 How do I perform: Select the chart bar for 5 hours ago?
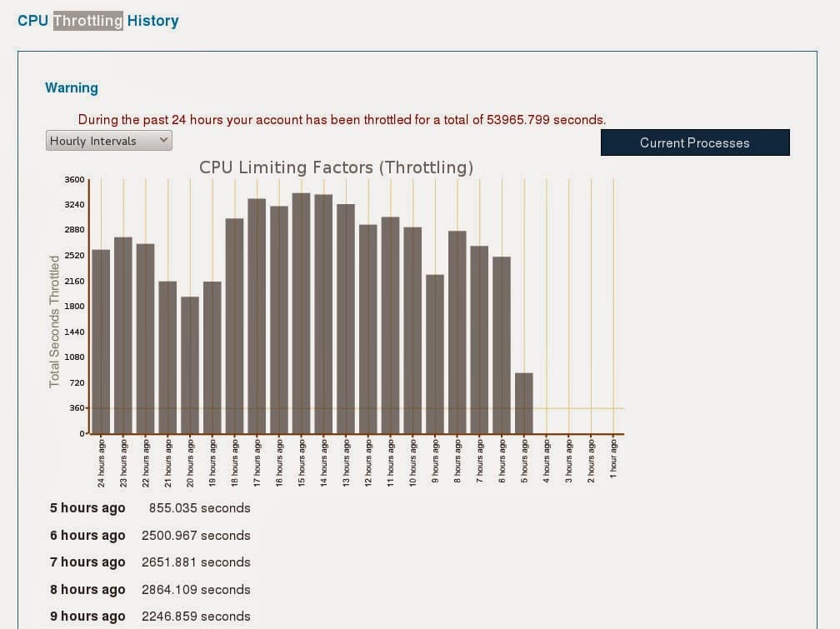point(523,403)
